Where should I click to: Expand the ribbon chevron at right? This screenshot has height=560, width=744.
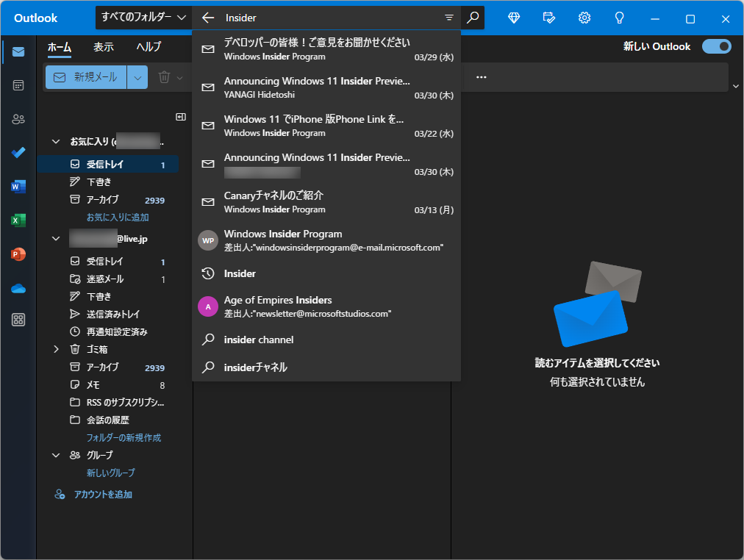(735, 86)
